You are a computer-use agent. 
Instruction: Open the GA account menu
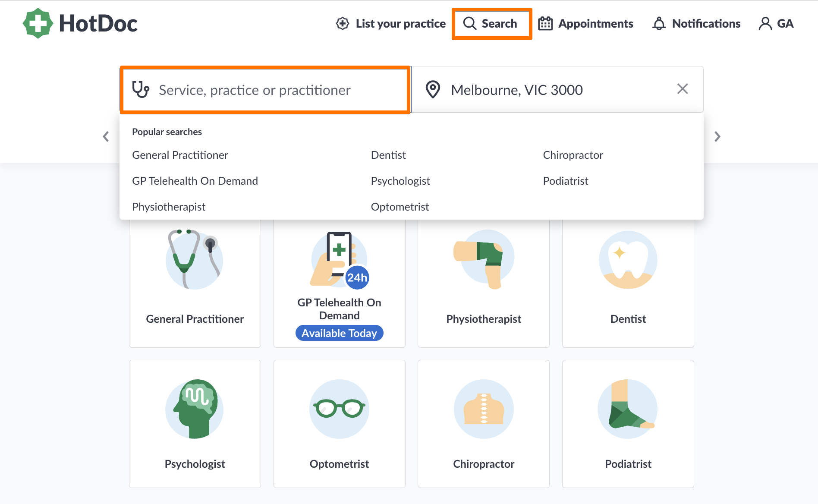(x=776, y=23)
